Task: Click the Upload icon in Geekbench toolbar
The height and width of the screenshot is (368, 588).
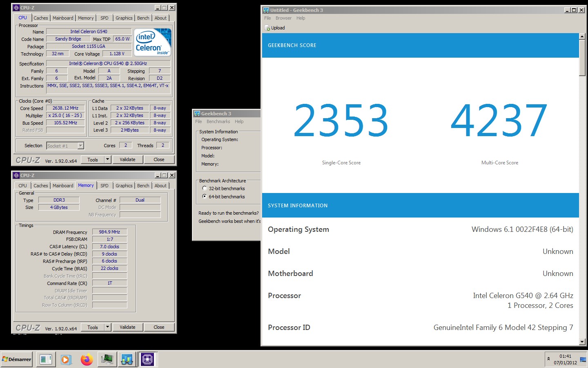Action: click(267, 28)
